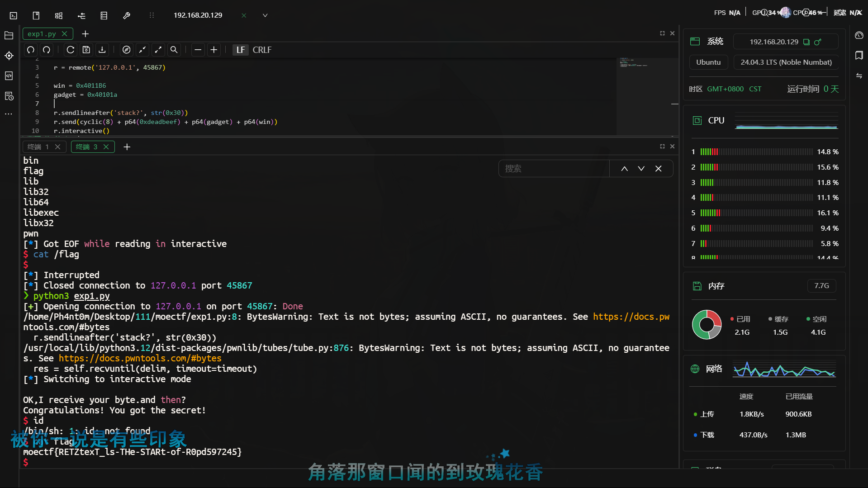This screenshot has width=868, height=488.
Task: Open the 24.04.3 LTS (Noble Numbat) dropdown
Action: click(786, 62)
